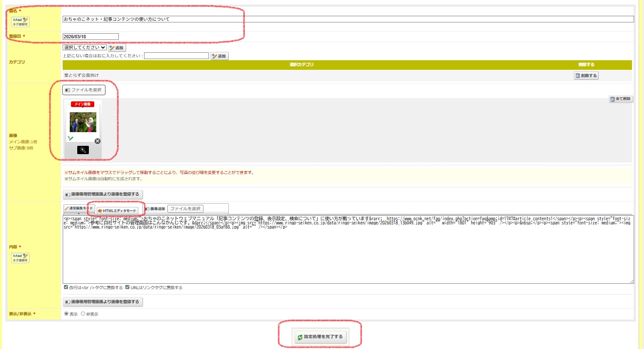Screen dimensions: 644x349
Task: Open the 選択してください category dropdown
Action: pos(85,47)
